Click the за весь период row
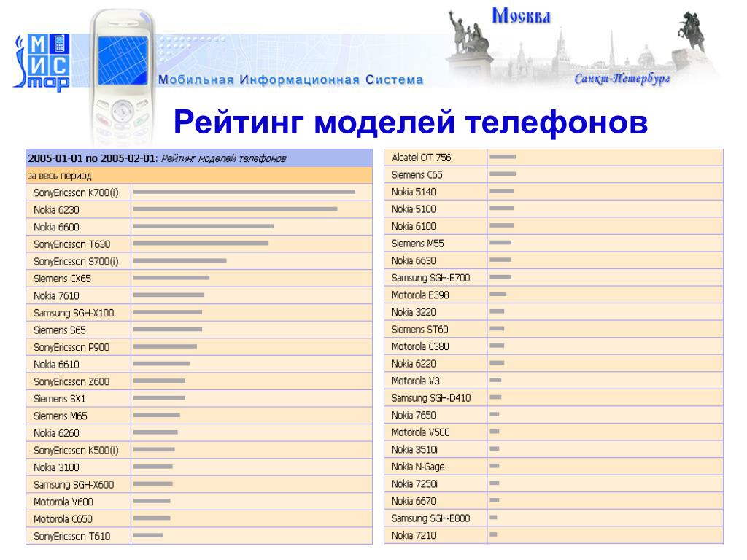Viewport: 747px width, 560px height. point(199,176)
